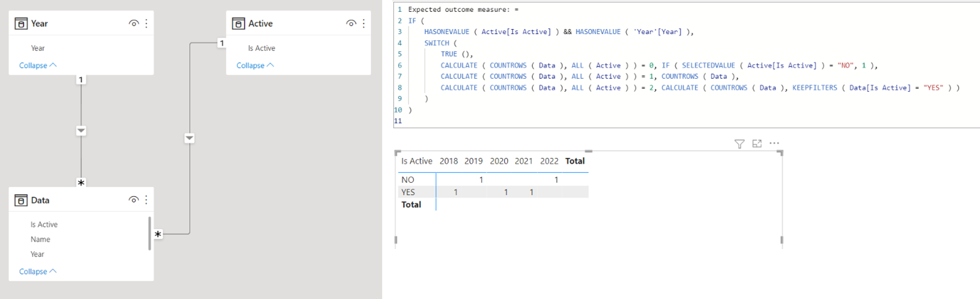
Task: Click the 2019 column header
Action: tap(473, 161)
